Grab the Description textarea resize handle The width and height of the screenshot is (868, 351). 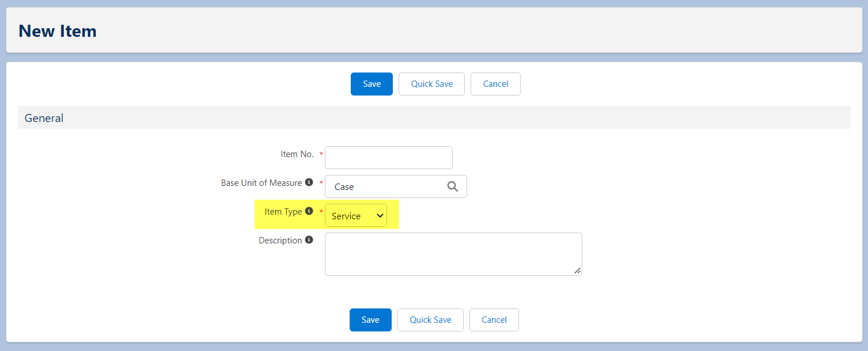click(577, 270)
